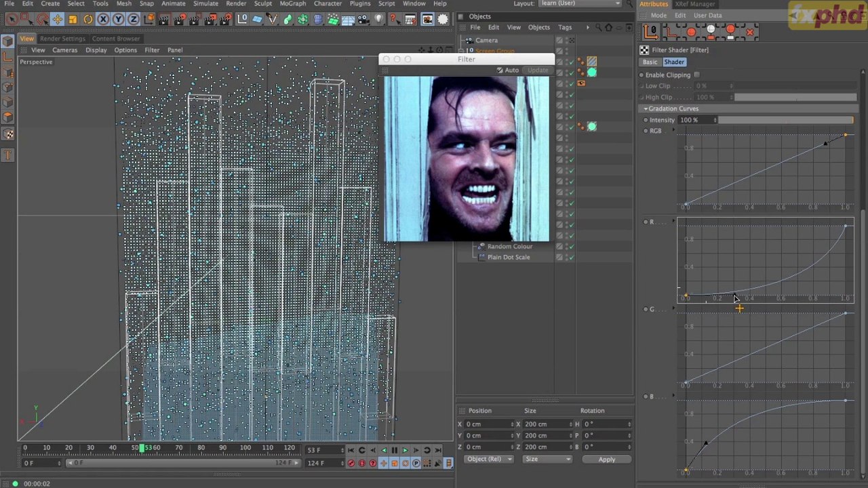
Task: Click the arrow beside Tags menu
Action: click(x=587, y=28)
